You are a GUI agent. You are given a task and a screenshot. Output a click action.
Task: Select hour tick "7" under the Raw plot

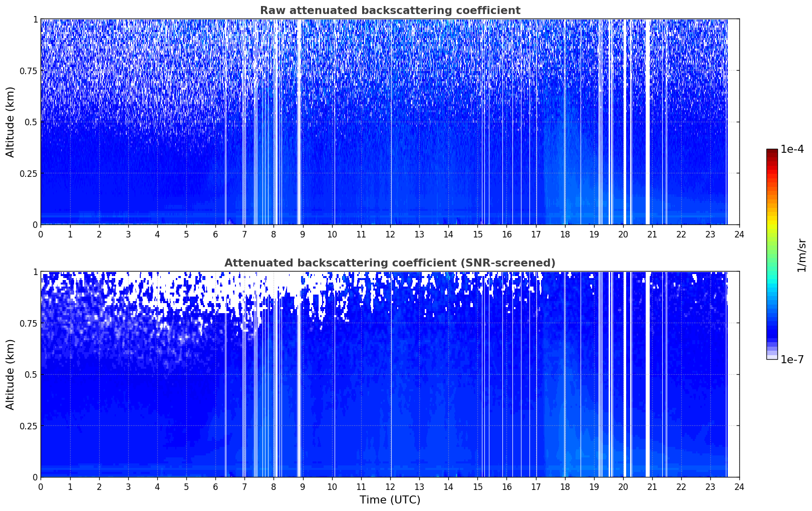pos(244,234)
